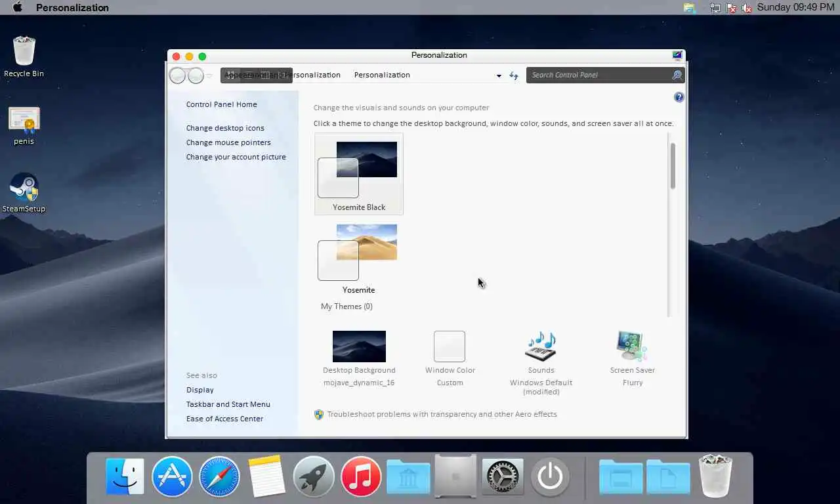Open Ease of Access Center link
The width and height of the screenshot is (840, 504).
point(224,419)
